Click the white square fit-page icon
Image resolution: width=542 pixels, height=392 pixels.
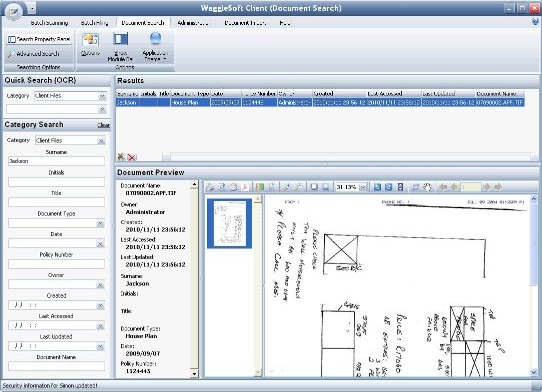point(314,187)
